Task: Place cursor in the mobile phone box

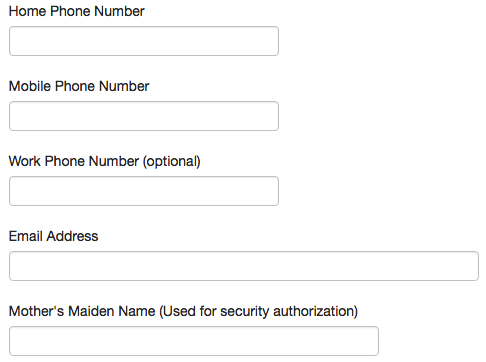Action: pos(144,116)
